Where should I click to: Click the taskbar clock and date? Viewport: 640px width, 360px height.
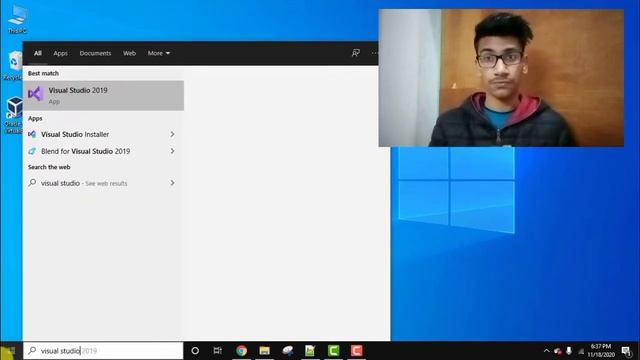[601, 351]
